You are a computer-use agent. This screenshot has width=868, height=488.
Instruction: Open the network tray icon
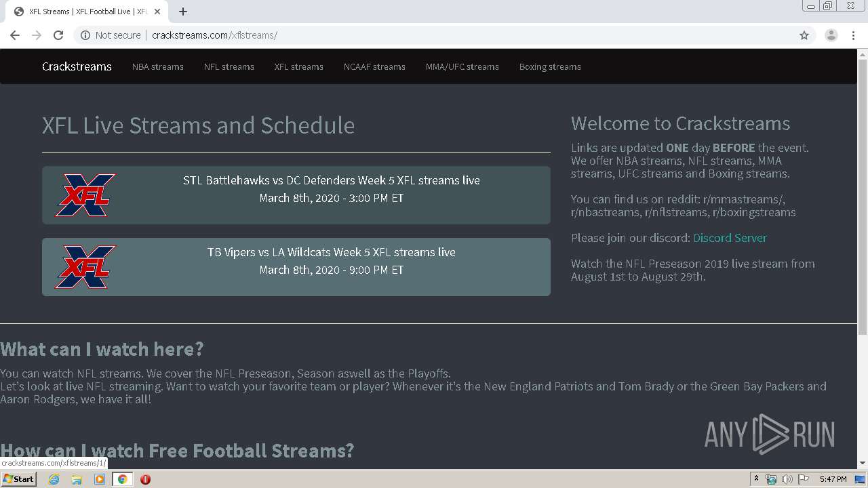(x=771, y=479)
